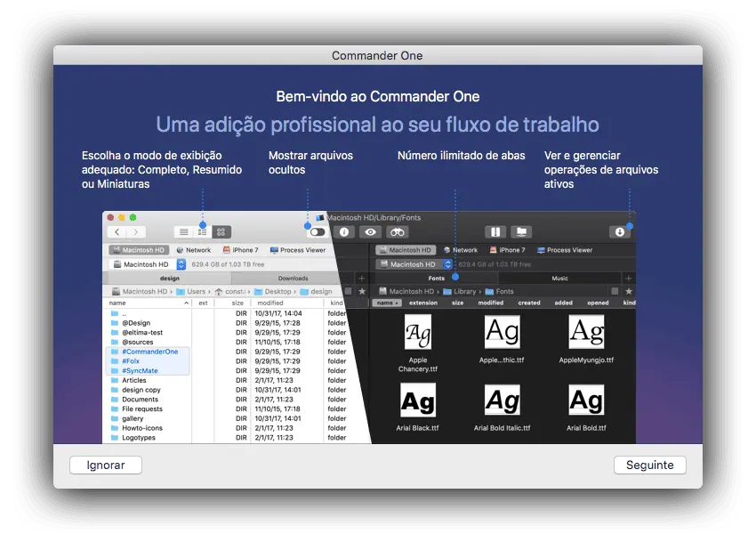Select the brief list view mode icon
The image size is (756, 534).
(202, 232)
